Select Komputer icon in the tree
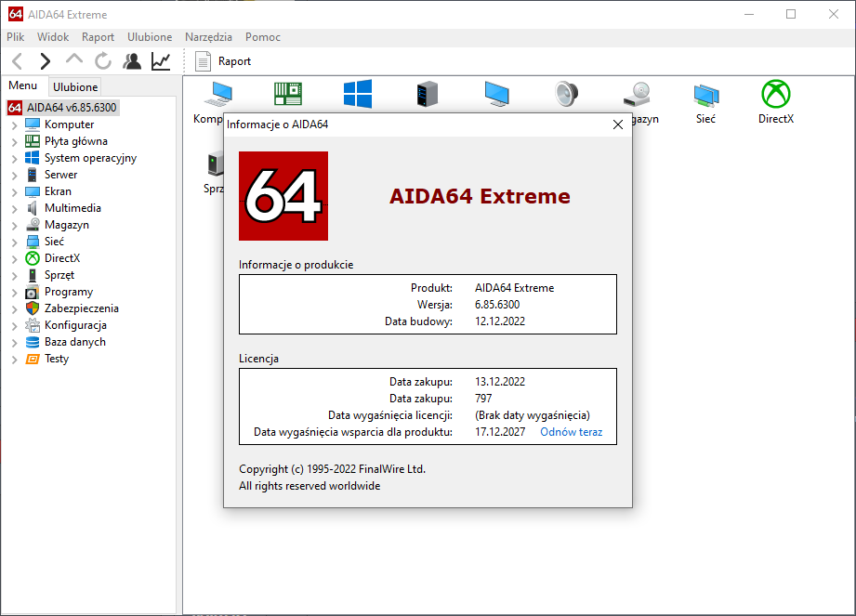 pyautogui.click(x=33, y=125)
